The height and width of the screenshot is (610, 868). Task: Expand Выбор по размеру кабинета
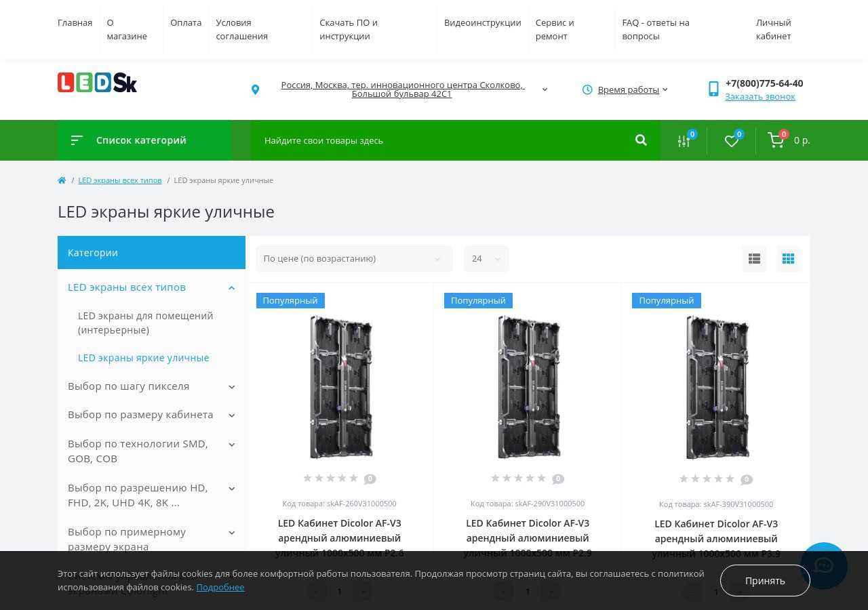coord(231,415)
